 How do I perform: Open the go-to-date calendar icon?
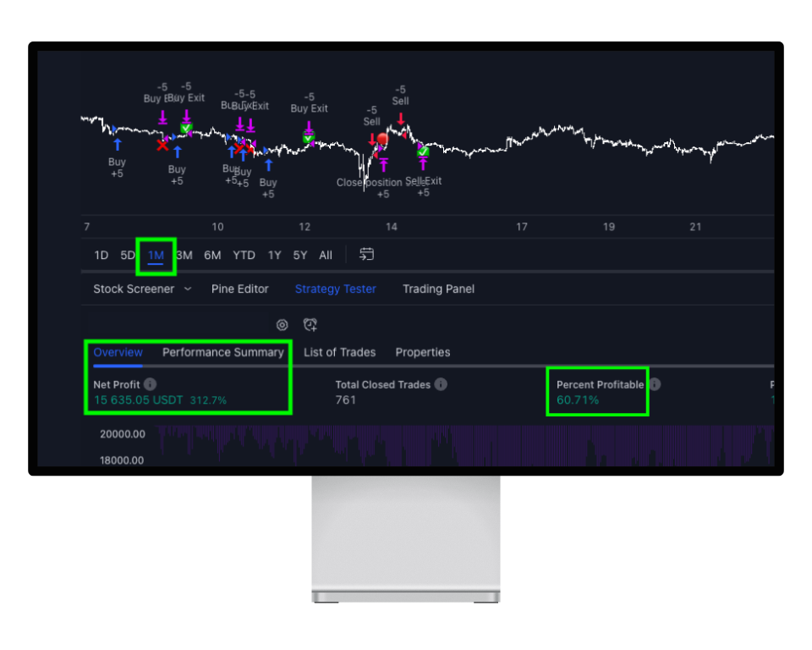click(367, 254)
